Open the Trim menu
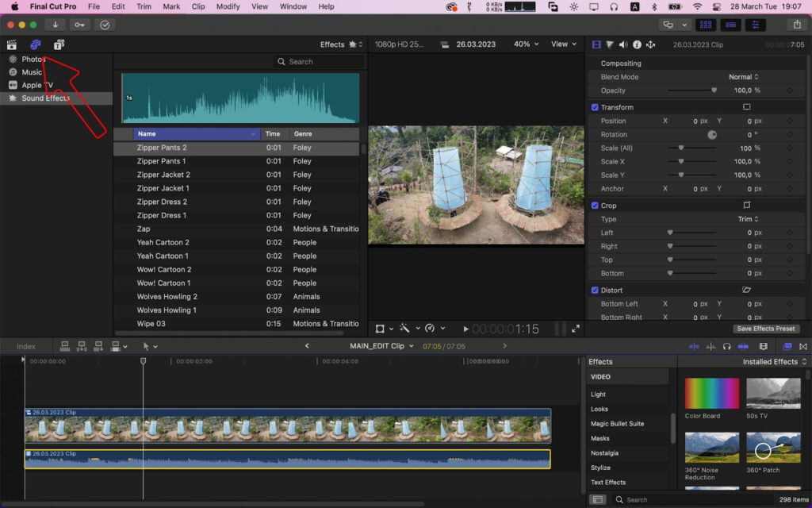 pyautogui.click(x=144, y=6)
